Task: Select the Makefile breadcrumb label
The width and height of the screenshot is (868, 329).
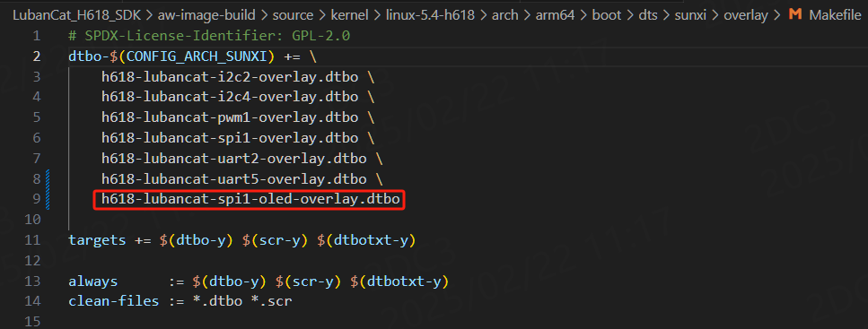Action: coord(835,15)
